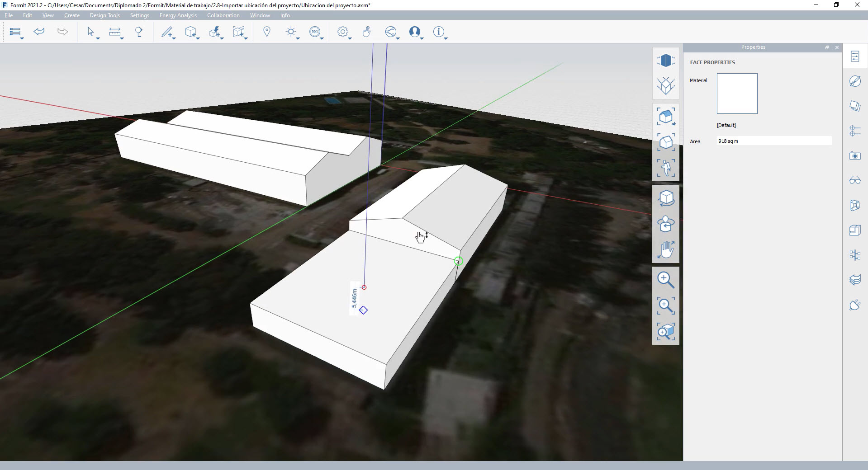Open the Visual Styles glasses palette

coord(855,181)
